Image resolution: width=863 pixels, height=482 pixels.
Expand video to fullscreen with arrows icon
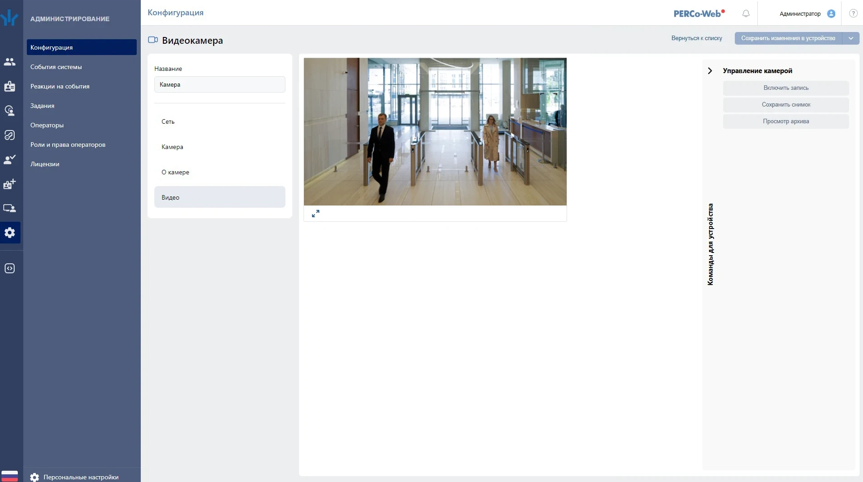(316, 213)
